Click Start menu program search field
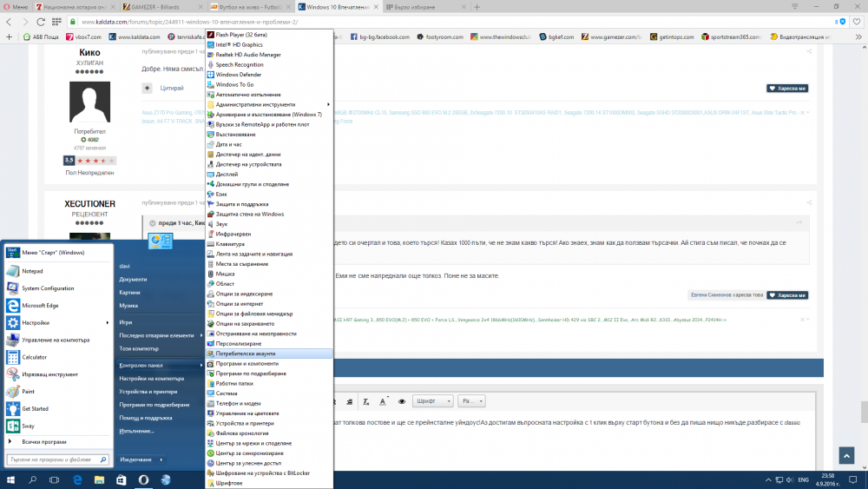The width and height of the screenshot is (868, 489). pos(57,459)
